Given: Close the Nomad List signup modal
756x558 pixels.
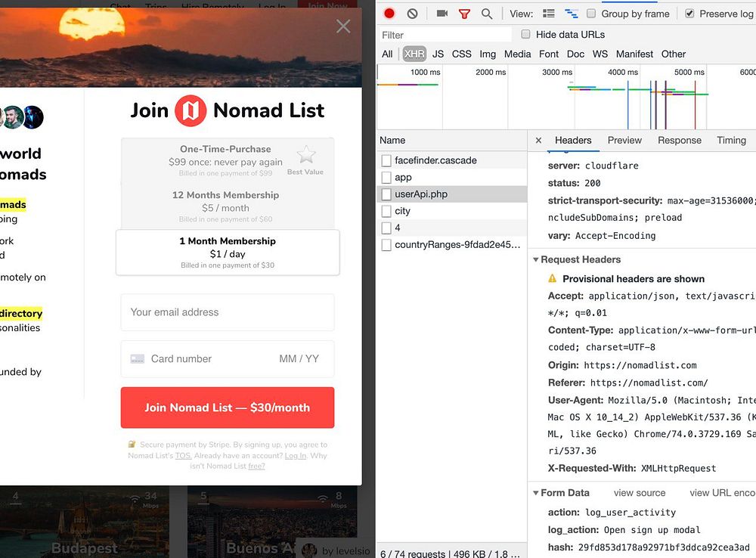Looking at the screenshot, I should (343, 26).
